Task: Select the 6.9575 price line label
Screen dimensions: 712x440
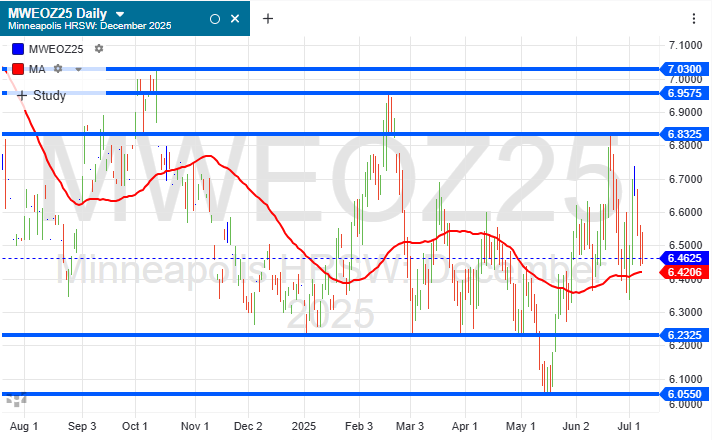Action: click(x=685, y=94)
